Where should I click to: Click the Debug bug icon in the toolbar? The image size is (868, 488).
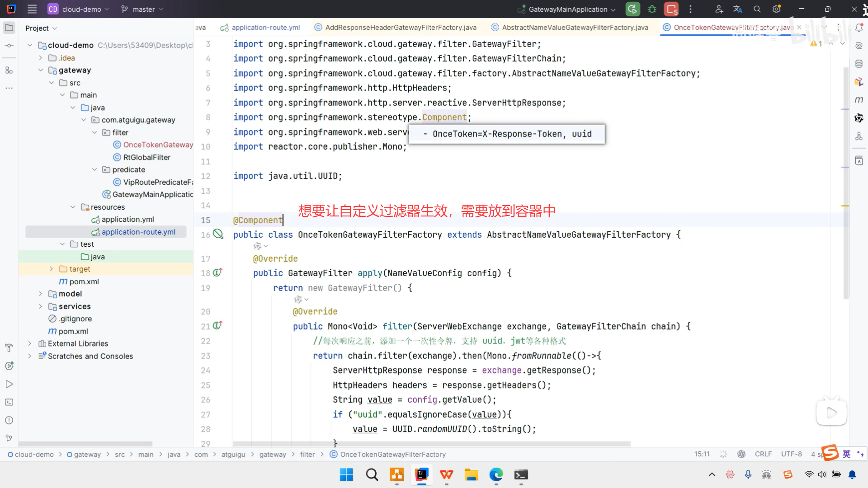tap(652, 9)
